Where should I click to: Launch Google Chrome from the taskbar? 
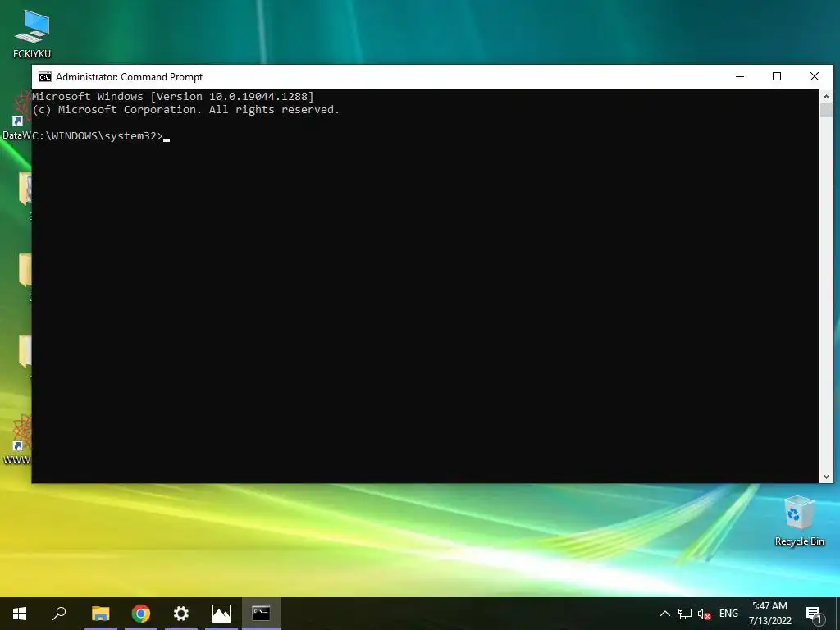click(x=141, y=614)
